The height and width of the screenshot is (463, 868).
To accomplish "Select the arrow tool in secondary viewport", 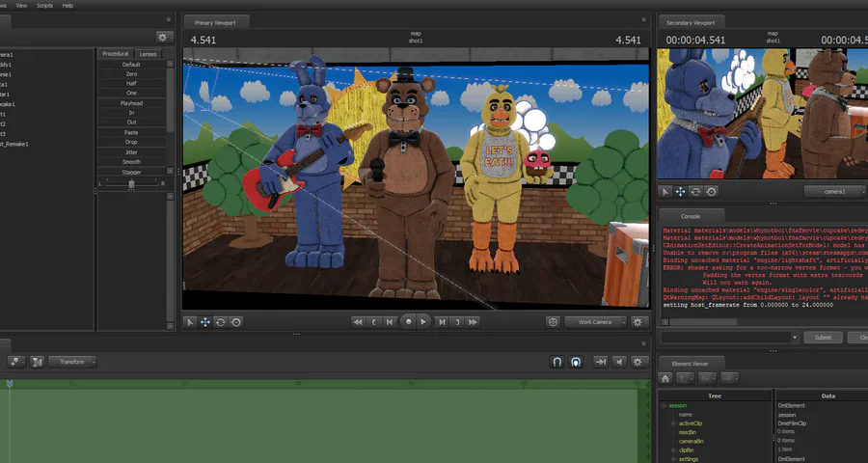I will coord(665,192).
